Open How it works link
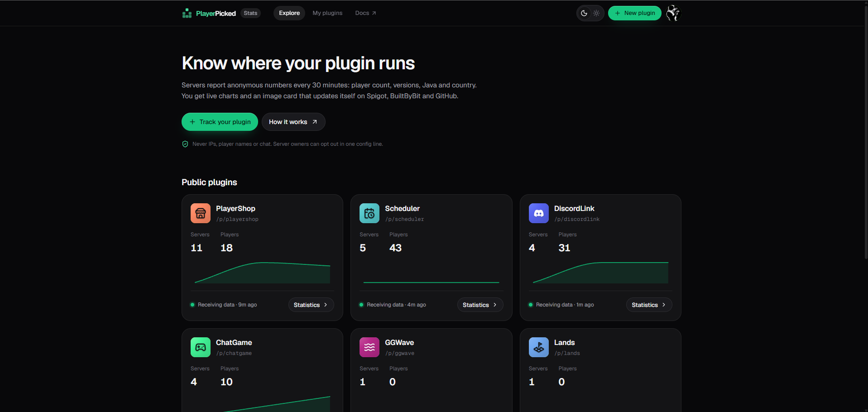 click(x=293, y=122)
